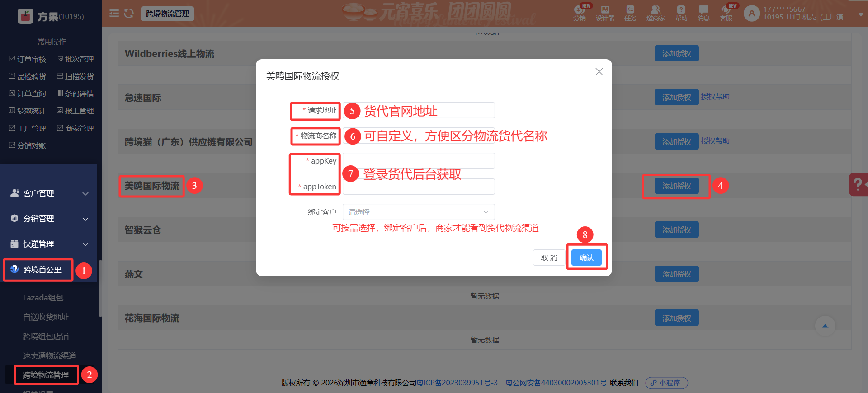868x393 pixels.
Task: Expand the 分销管理 menu
Action: click(x=49, y=219)
